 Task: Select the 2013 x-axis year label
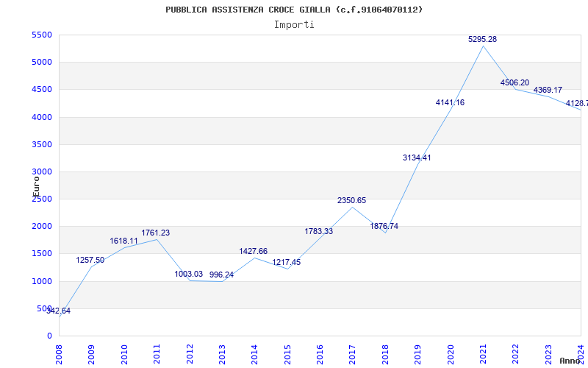[221, 353]
